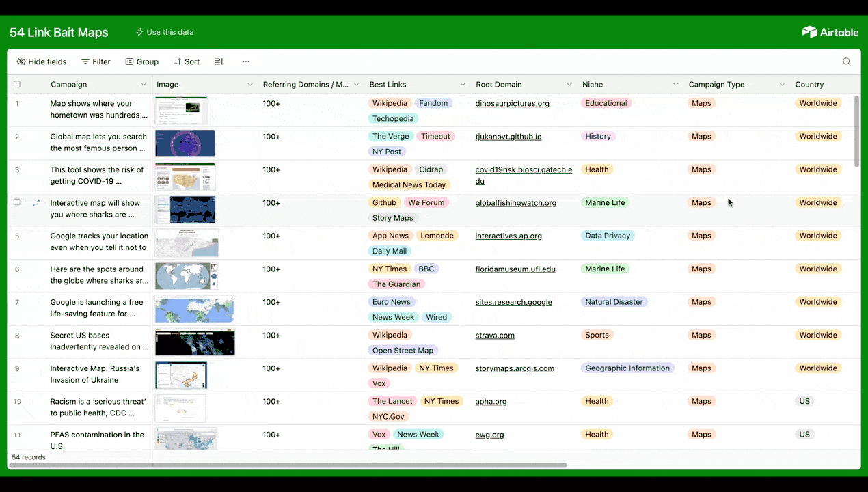Check the sharks interactive map row checkbox
Screen dimensions: 868x492
(x=17, y=202)
